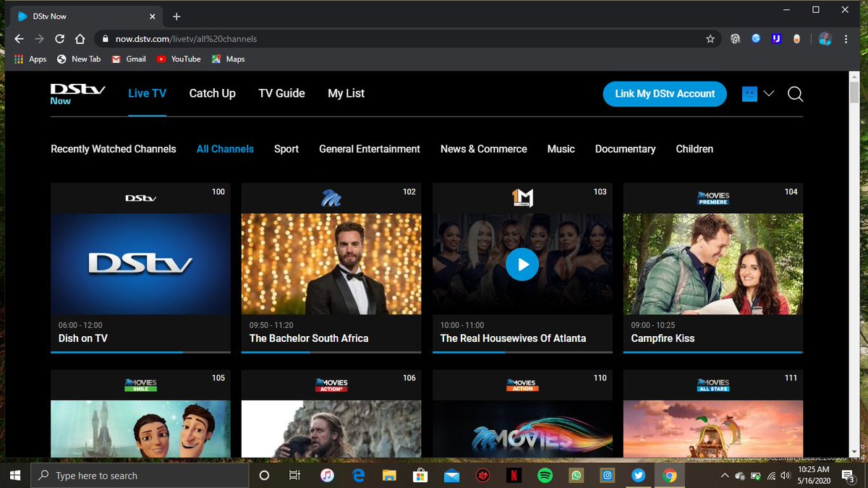The height and width of the screenshot is (488, 868).
Task: Open Chrome three-dot menu
Action: tap(847, 39)
